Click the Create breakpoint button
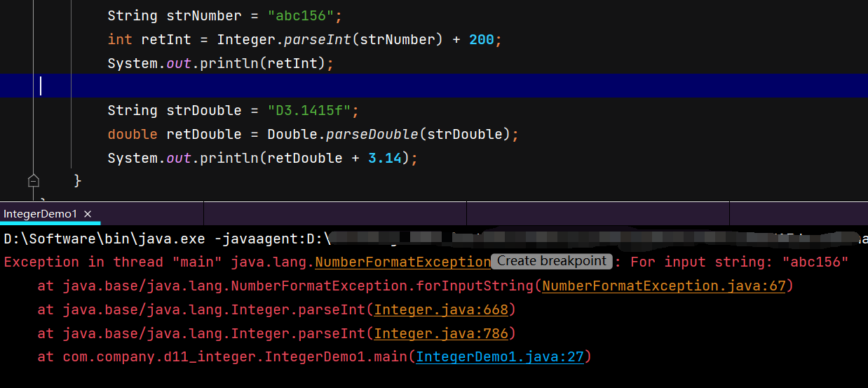Image resolution: width=868 pixels, height=388 pixels. click(552, 261)
